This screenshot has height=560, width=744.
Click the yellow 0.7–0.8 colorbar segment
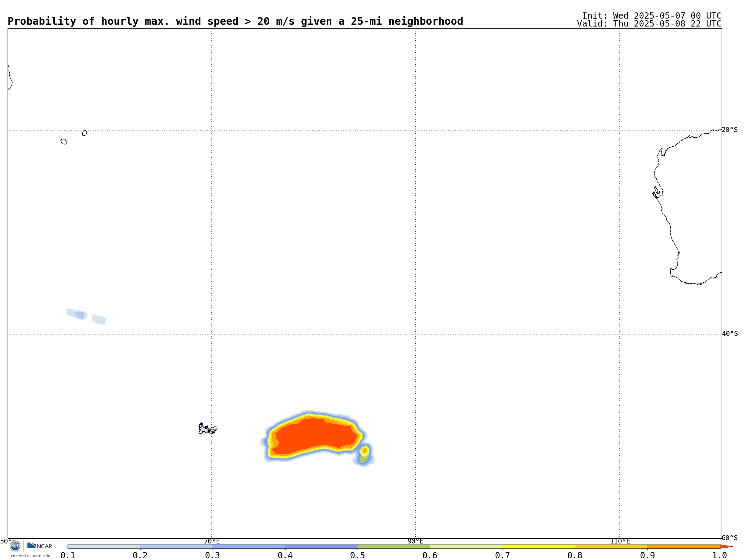tap(539, 547)
